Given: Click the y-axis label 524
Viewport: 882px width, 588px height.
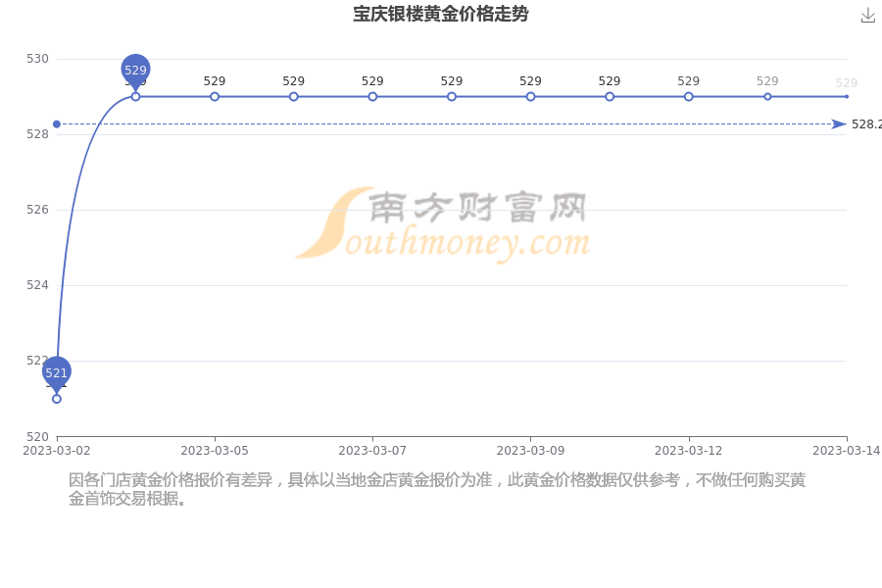Looking at the screenshot, I should coord(37,285).
